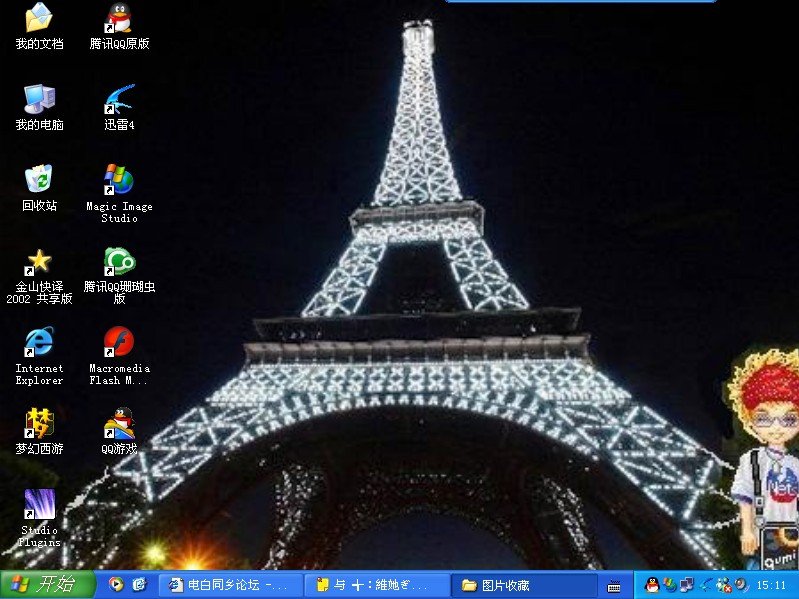This screenshot has height=599, width=799.
Task: Click the Macromedia Flash shortcut icon
Action: point(119,342)
